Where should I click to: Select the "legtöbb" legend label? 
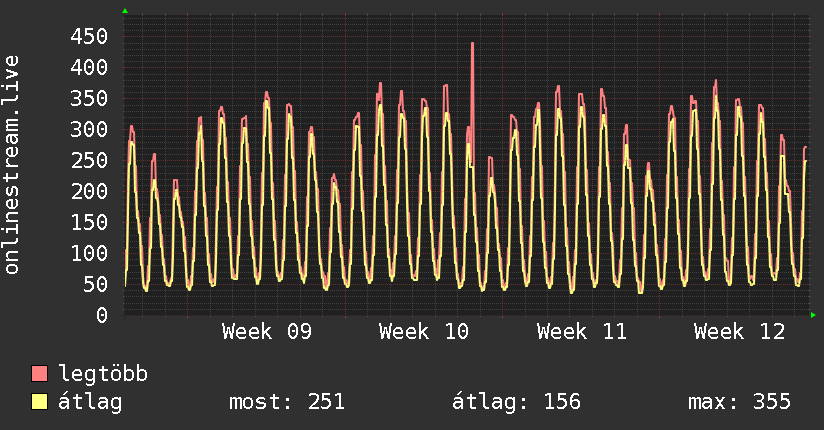pyautogui.click(x=103, y=374)
